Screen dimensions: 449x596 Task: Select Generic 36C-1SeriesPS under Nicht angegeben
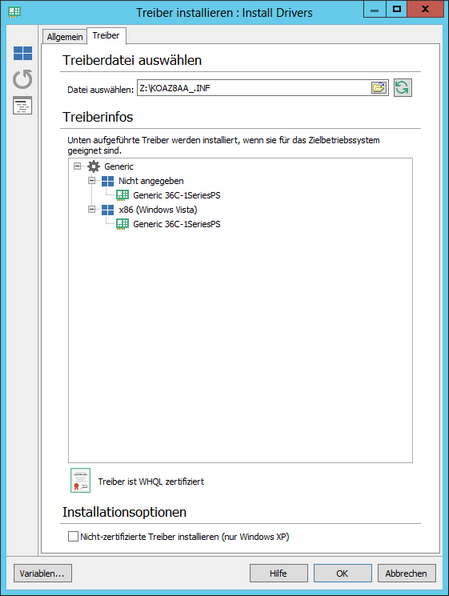[176, 195]
